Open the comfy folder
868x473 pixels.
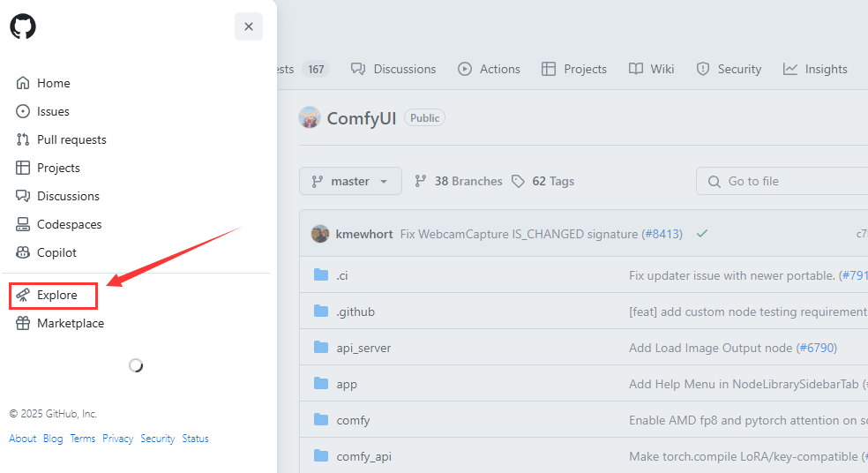(x=353, y=420)
